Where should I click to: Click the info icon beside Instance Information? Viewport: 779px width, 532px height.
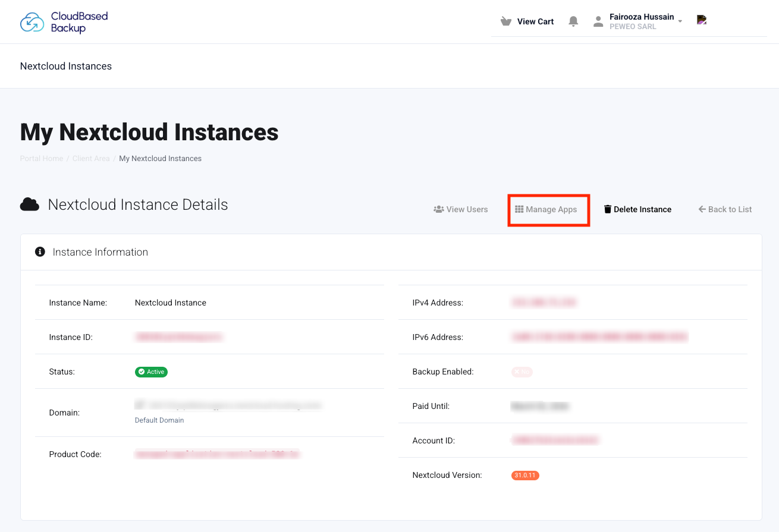pos(39,251)
